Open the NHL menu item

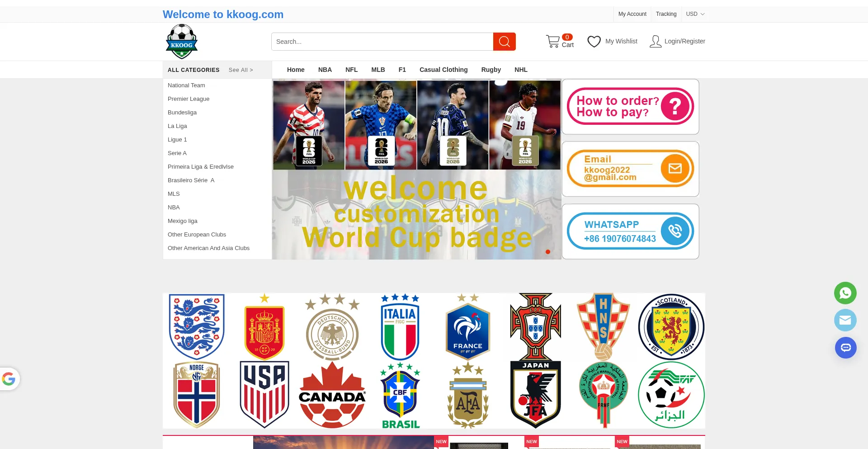(x=521, y=70)
